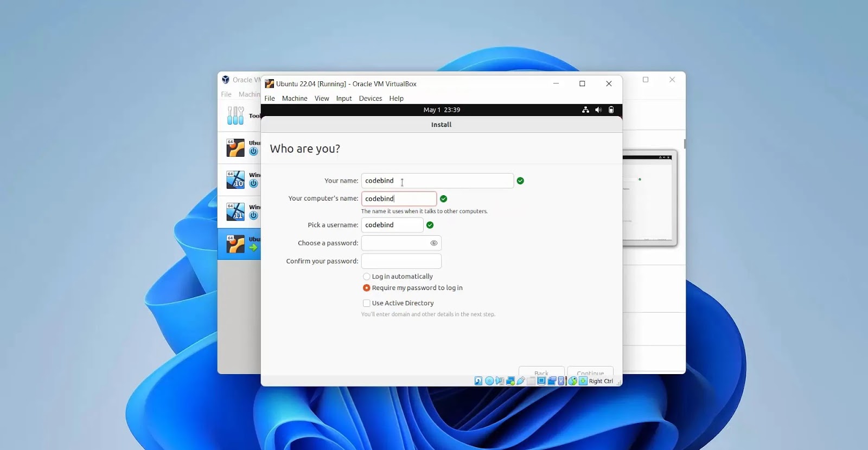The image size is (868, 450).
Task: Click the VirtualBox Manager window logo icon
Action: pyautogui.click(x=226, y=80)
